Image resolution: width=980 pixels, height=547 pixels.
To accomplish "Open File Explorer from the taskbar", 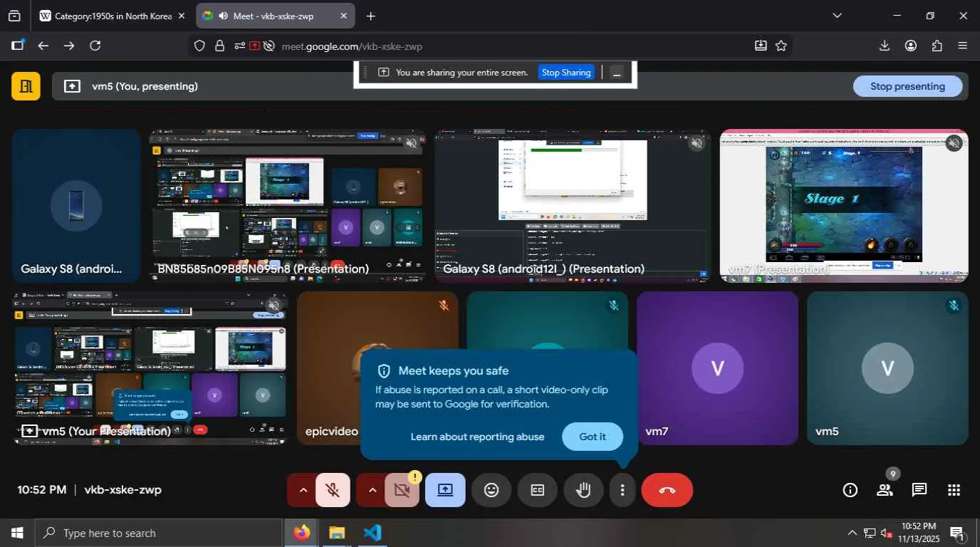I will coord(337,533).
